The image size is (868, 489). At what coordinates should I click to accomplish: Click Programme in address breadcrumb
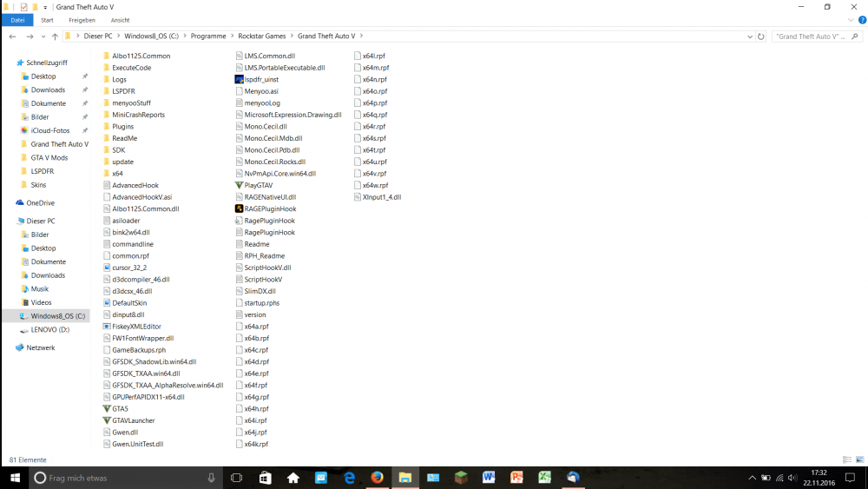[208, 36]
